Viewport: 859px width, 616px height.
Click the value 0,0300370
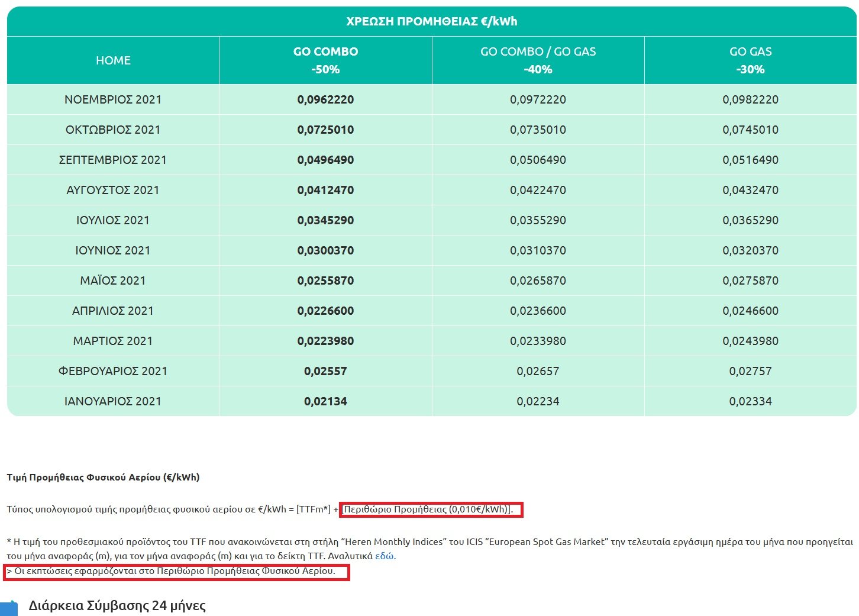pyautogui.click(x=325, y=250)
